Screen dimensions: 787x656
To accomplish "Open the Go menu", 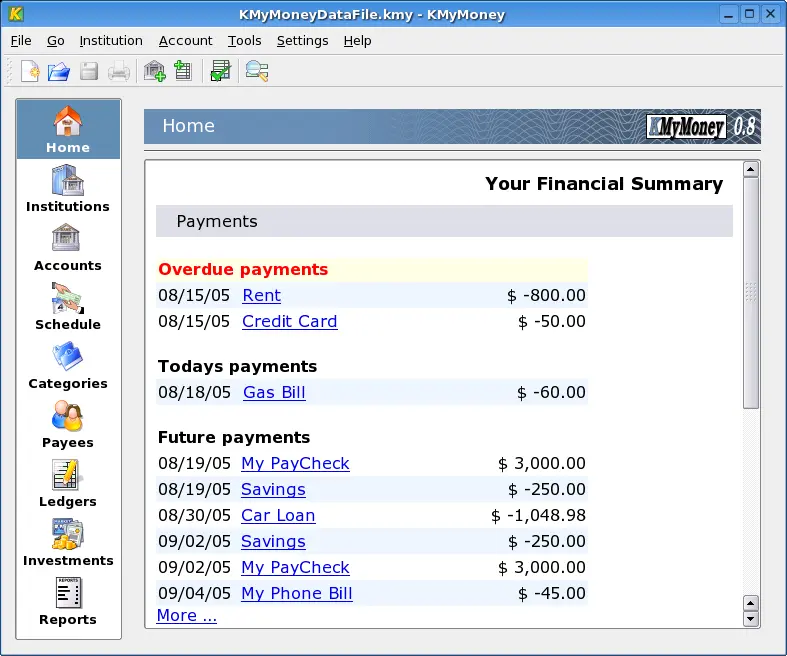I will pyautogui.click(x=56, y=41).
